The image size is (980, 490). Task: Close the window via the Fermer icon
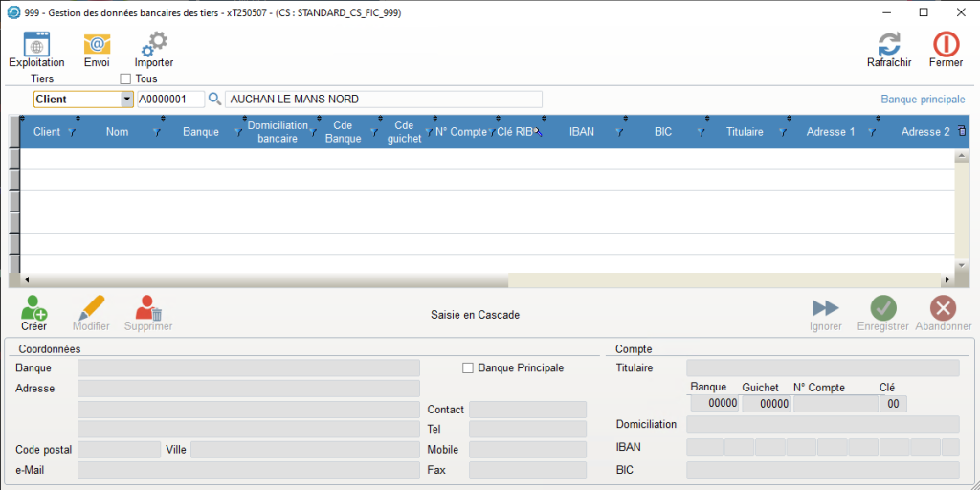tap(946, 44)
